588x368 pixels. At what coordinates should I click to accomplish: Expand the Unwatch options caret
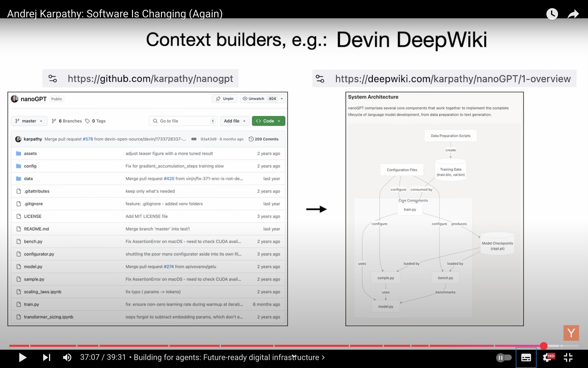click(282, 99)
